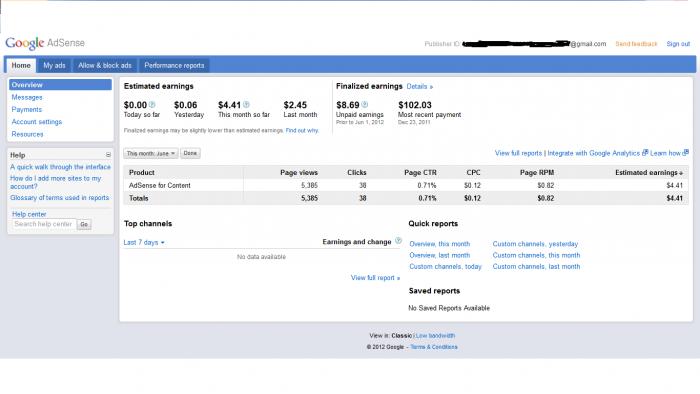This screenshot has width=700, height=394.
Task: Click the $8.69 unpaid earnings value
Action: 348,105
